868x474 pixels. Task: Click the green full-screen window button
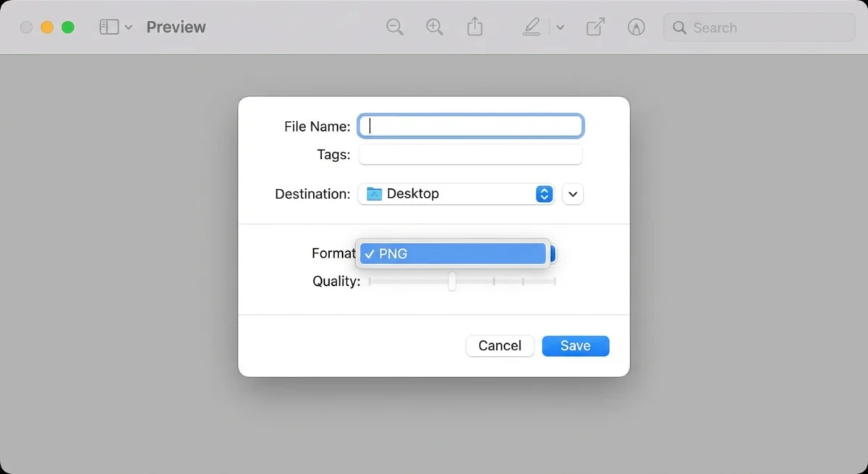pos(68,27)
